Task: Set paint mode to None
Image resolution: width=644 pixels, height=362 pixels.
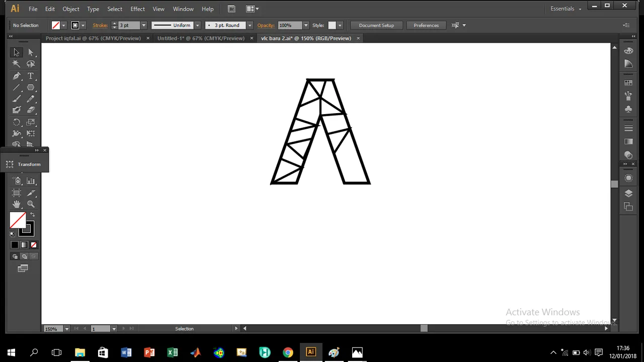Action: (34, 245)
